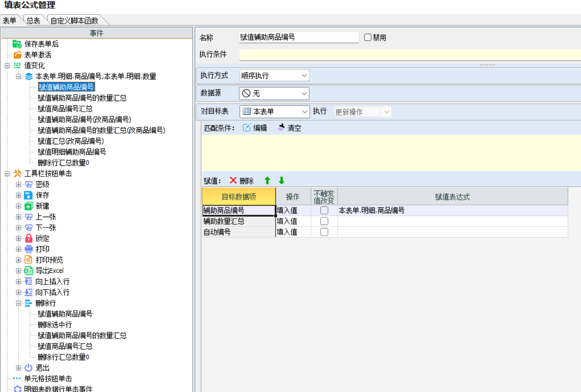This screenshot has width=581, height=392.
Task: Click the red X delete icon
Action: point(233,181)
